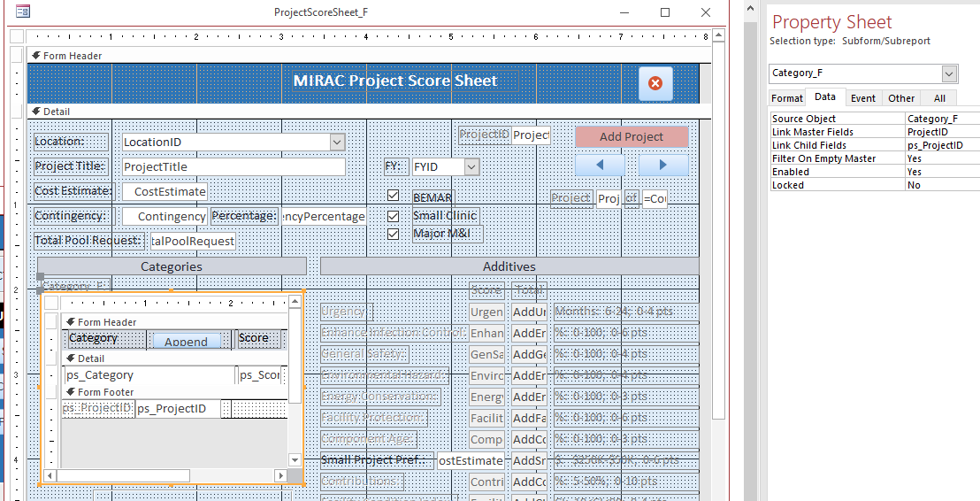Viewport: 980px width, 501px height.
Task: Toggle the Small Clinic checkbox
Action: click(394, 215)
